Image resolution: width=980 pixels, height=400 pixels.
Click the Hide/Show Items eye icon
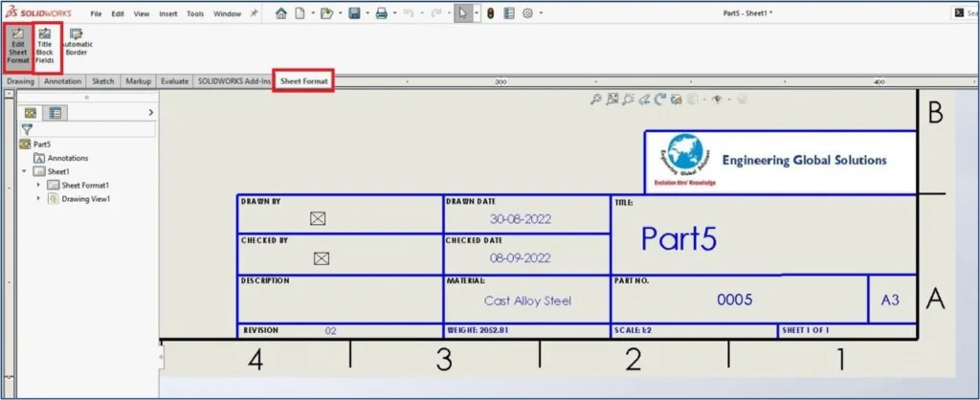point(718,99)
